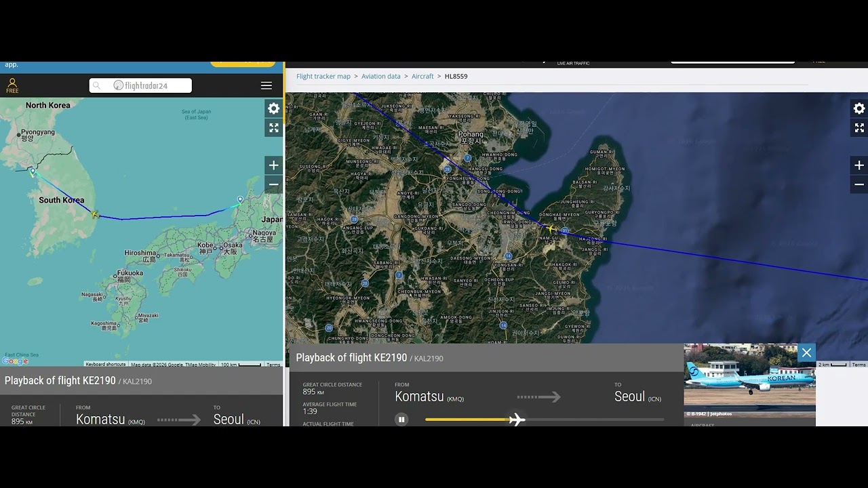Click the Google logo on left map
Viewport: 868px width, 488px height.
15,361
